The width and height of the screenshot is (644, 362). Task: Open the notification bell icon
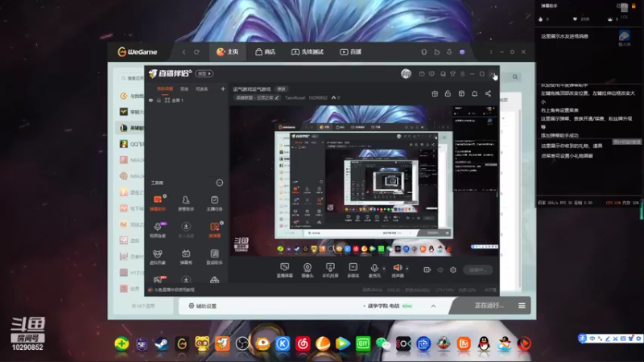coord(474,93)
